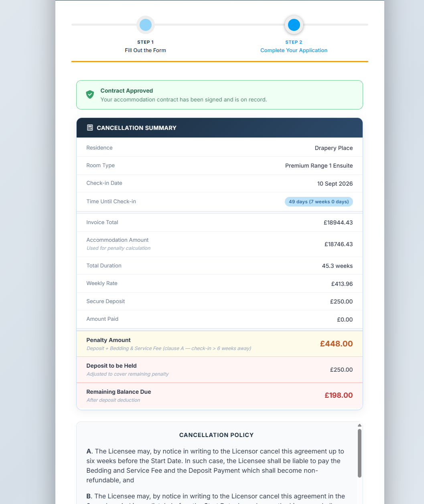Click the £448.00 penalty amount value
424x504 pixels.
pyautogui.click(x=337, y=344)
